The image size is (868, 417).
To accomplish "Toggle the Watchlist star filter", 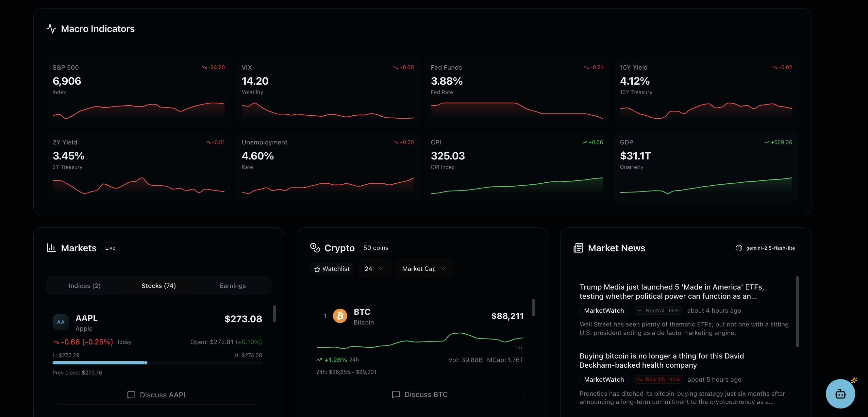I will (x=332, y=269).
